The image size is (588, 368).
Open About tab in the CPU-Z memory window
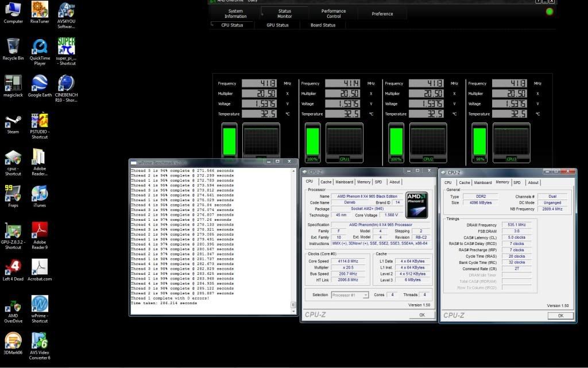click(533, 182)
